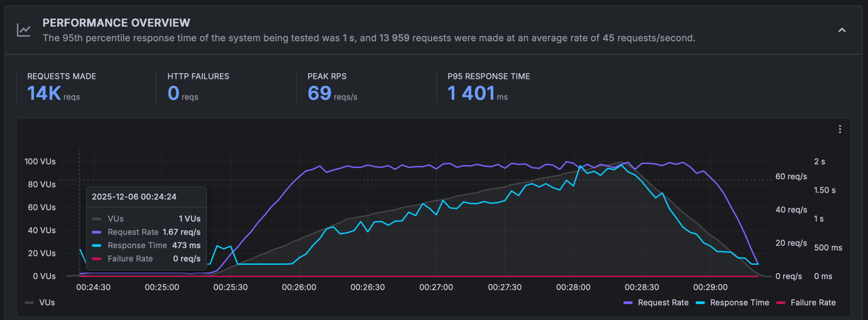Click the 00:27:00 time axis label

coord(436,287)
